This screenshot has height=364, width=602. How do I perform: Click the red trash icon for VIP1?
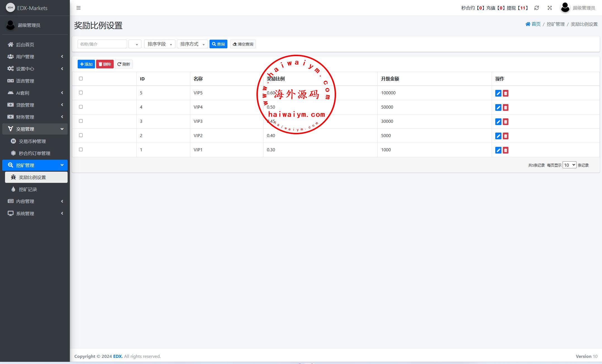pyautogui.click(x=505, y=150)
